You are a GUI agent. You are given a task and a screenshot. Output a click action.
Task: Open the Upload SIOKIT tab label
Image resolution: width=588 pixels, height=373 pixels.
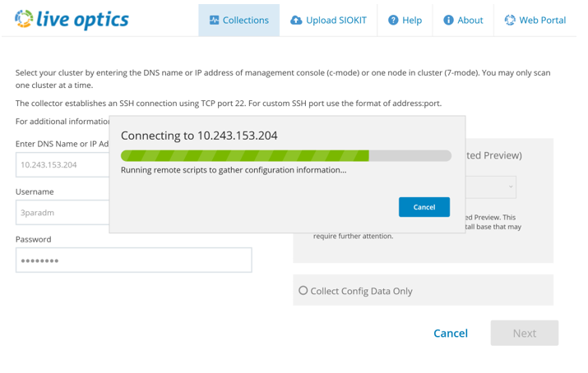[x=336, y=20]
